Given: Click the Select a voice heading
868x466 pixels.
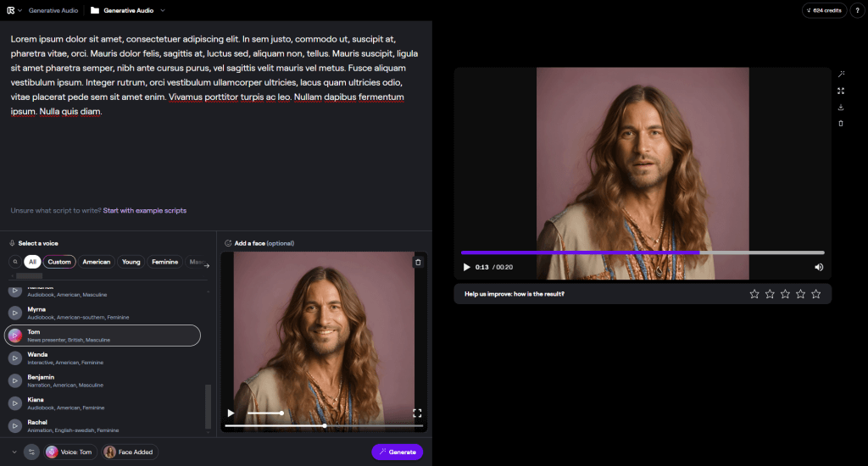Looking at the screenshot, I should pyautogui.click(x=34, y=243).
